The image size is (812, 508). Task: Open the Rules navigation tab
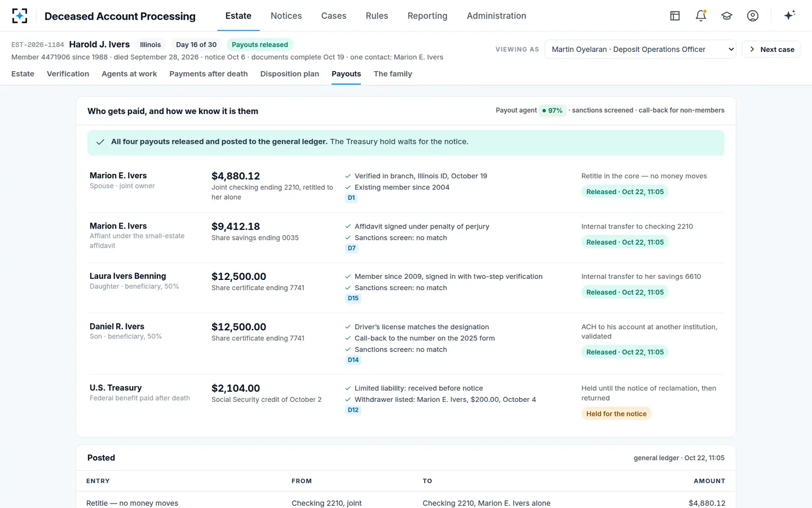(x=377, y=16)
